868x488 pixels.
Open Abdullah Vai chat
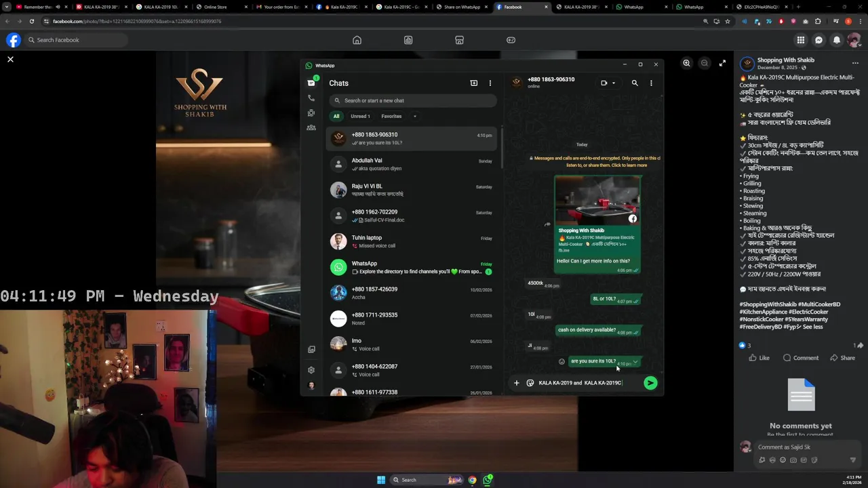pyautogui.click(x=412, y=164)
